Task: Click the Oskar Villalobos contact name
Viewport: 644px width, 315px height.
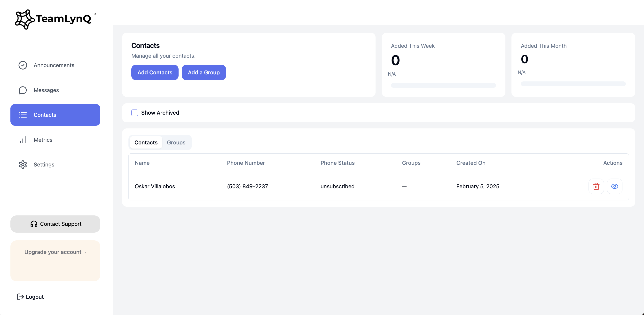Action: pyautogui.click(x=155, y=186)
